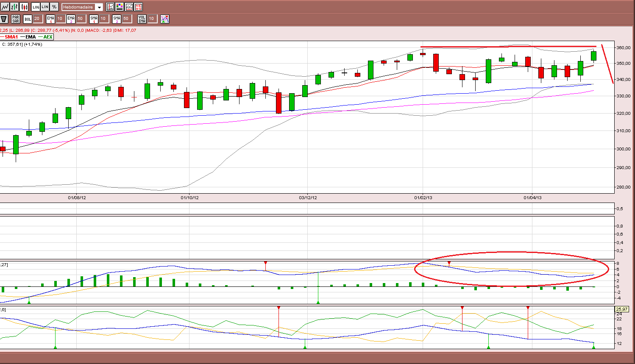This screenshot has width=635, height=364.
Task: Click the EMA 2 period field showing 50
Action: click(81, 19)
